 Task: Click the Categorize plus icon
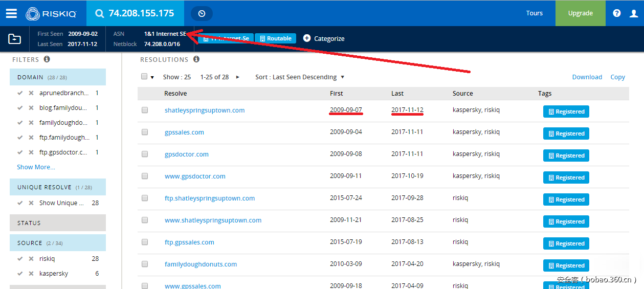click(307, 38)
